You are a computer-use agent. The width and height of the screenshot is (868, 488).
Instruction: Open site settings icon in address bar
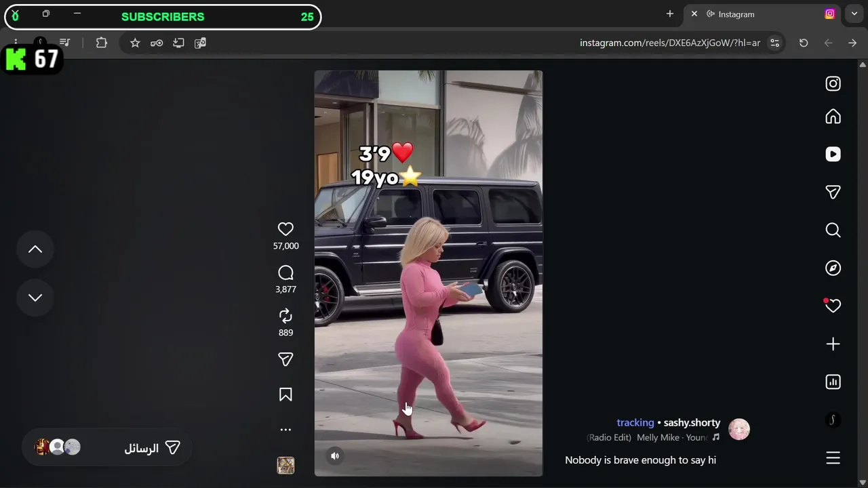(774, 43)
